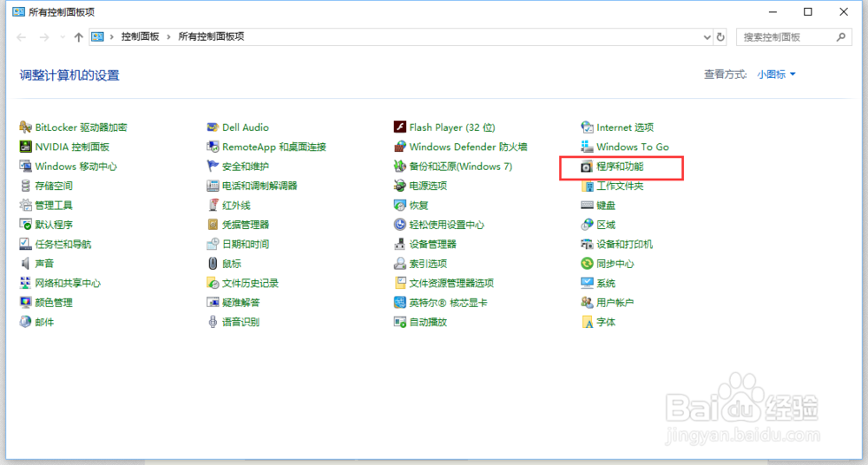The image size is (868, 465).
Task: Open 恢复 link
Action: 418,206
